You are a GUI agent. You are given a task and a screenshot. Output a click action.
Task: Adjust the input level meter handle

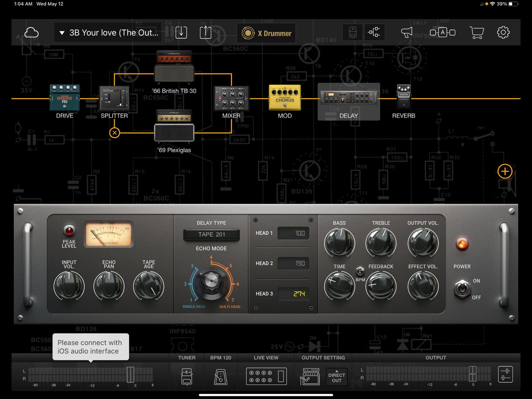click(130, 375)
